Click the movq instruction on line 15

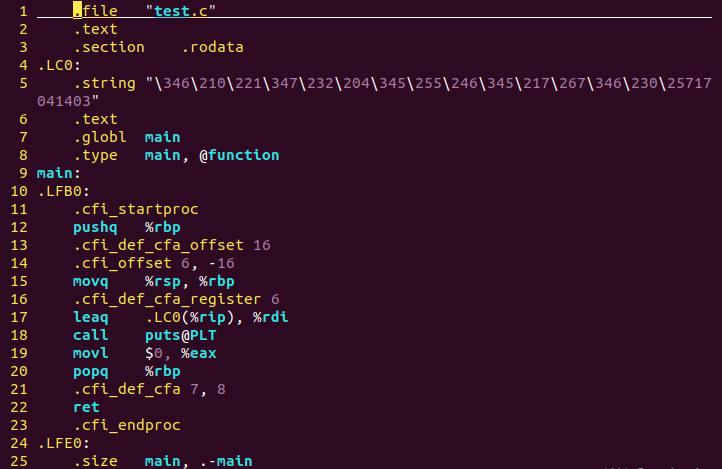point(90,281)
